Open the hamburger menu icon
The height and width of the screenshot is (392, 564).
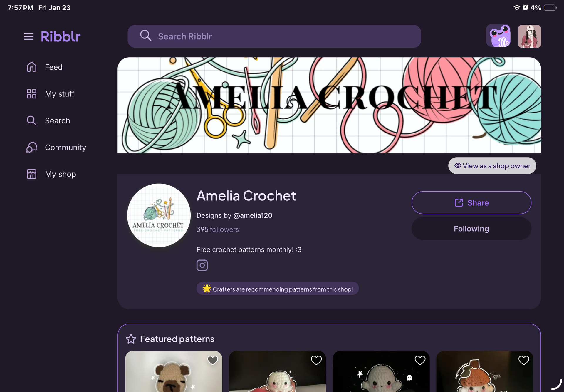(x=28, y=36)
